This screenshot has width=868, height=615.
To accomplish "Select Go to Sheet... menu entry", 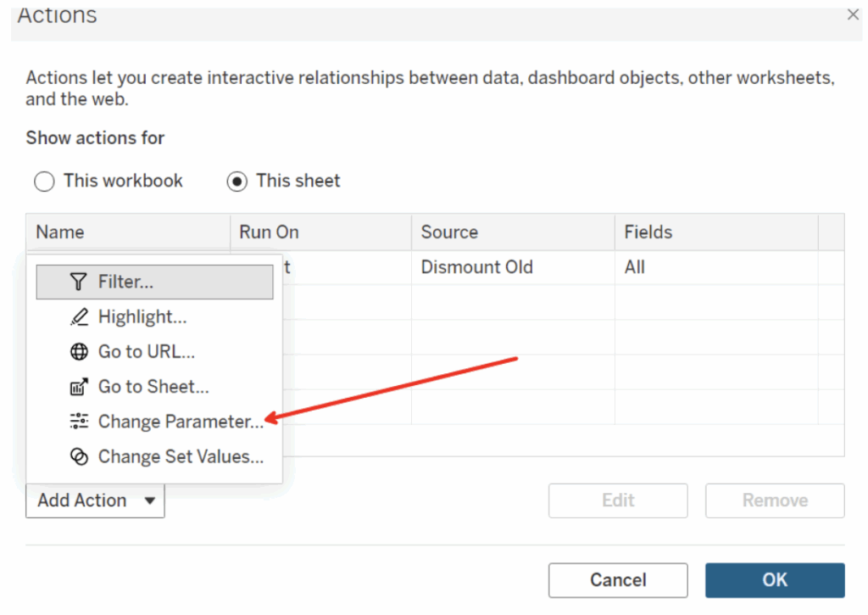I will (154, 387).
